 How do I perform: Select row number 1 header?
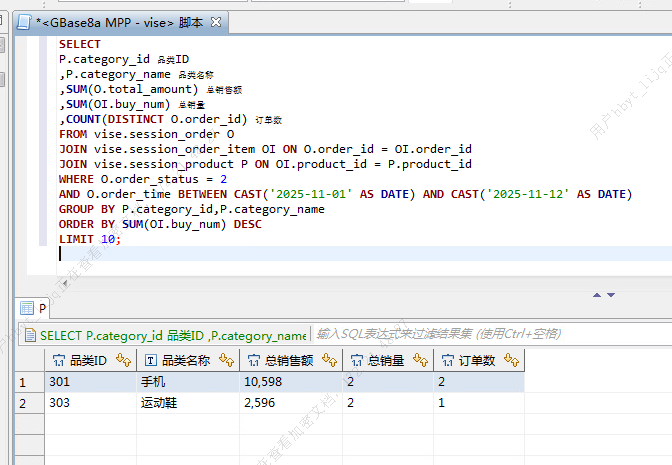pyautogui.click(x=30, y=382)
